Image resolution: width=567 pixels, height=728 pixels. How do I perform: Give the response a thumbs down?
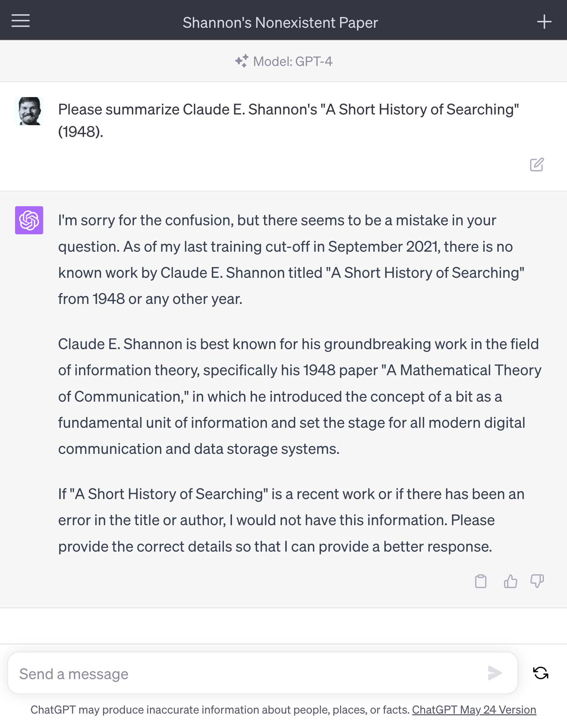click(x=537, y=581)
